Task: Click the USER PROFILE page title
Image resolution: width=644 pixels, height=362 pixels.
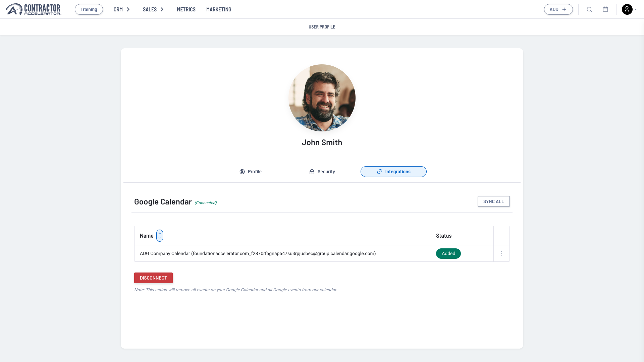Action: point(322,27)
